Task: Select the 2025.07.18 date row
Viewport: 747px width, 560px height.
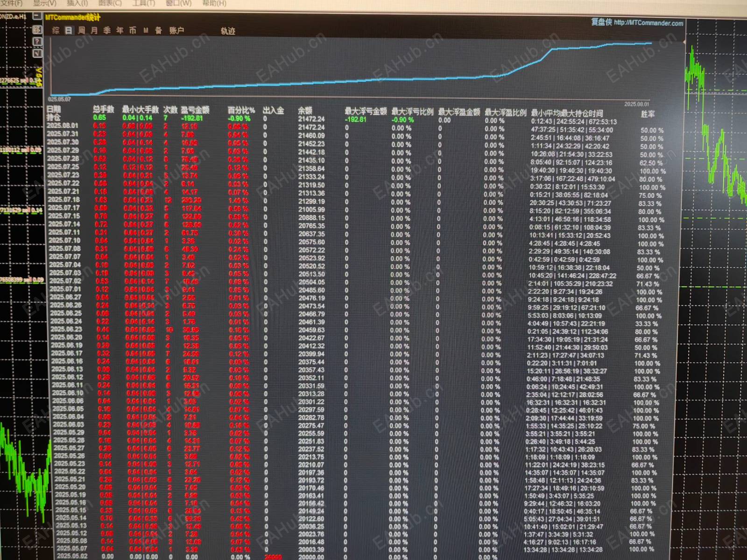Action: click(63, 200)
